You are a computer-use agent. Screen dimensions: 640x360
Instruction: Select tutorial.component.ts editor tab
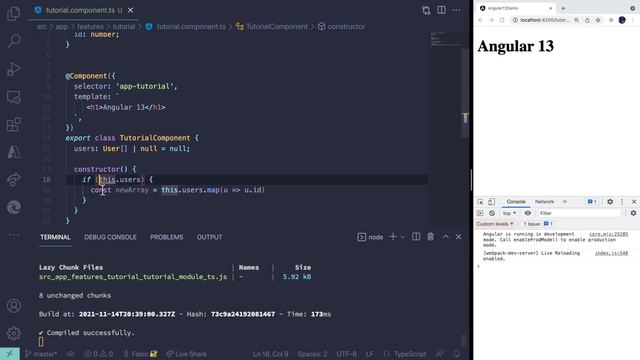(80, 10)
